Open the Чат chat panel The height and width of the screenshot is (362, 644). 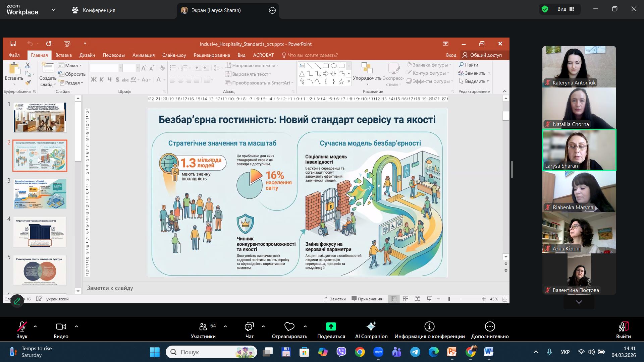pyautogui.click(x=249, y=327)
